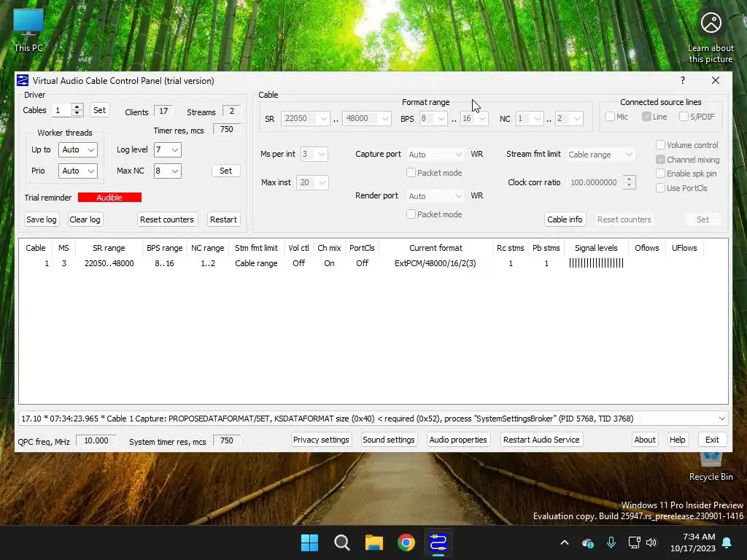Enable the Enable spk pin checkbox
This screenshot has width=747, height=560.
(x=660, y=174)
